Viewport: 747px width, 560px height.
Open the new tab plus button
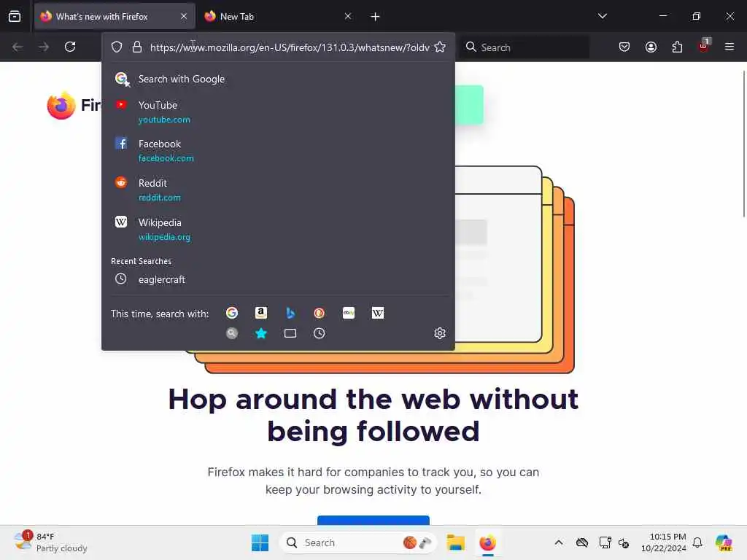click(376, 17)
